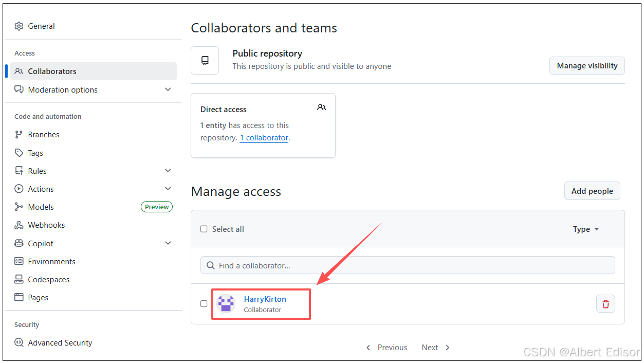This screenshot has height=363, width=644.
Task: Tick the checkbox next to HarryKirton
Action: point(204,304)
